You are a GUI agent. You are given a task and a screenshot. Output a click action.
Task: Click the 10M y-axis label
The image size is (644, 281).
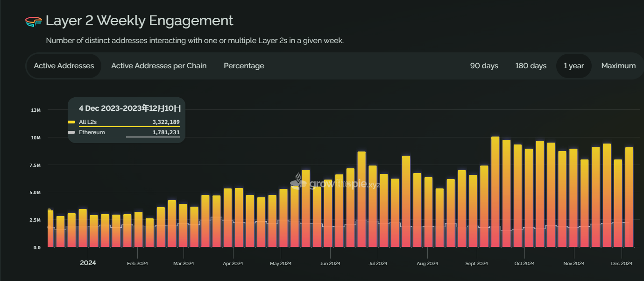36,138
